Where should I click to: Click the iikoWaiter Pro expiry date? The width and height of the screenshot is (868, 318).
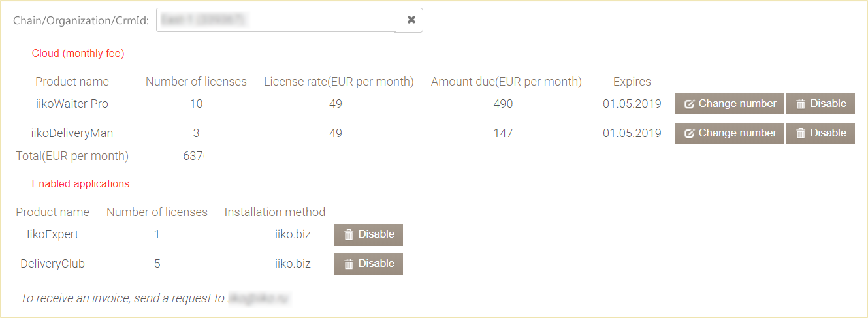(632, 104)
